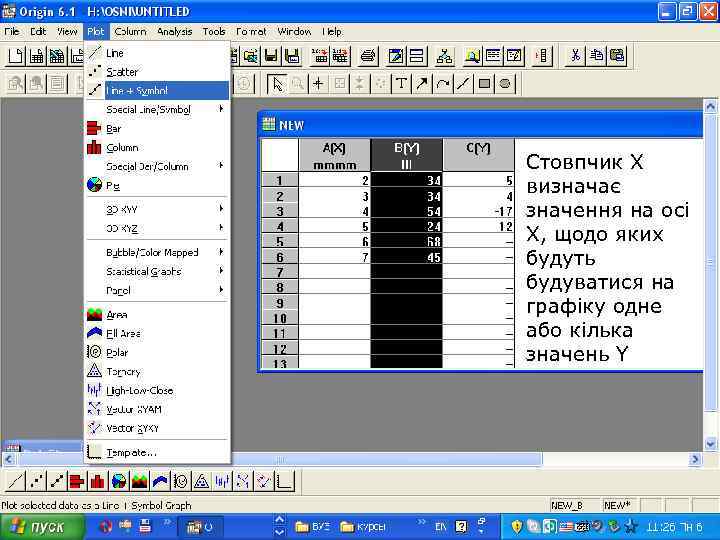Expand 3D XYY submenu
This screenshot has height=540, width=720.
coord(157,209)
